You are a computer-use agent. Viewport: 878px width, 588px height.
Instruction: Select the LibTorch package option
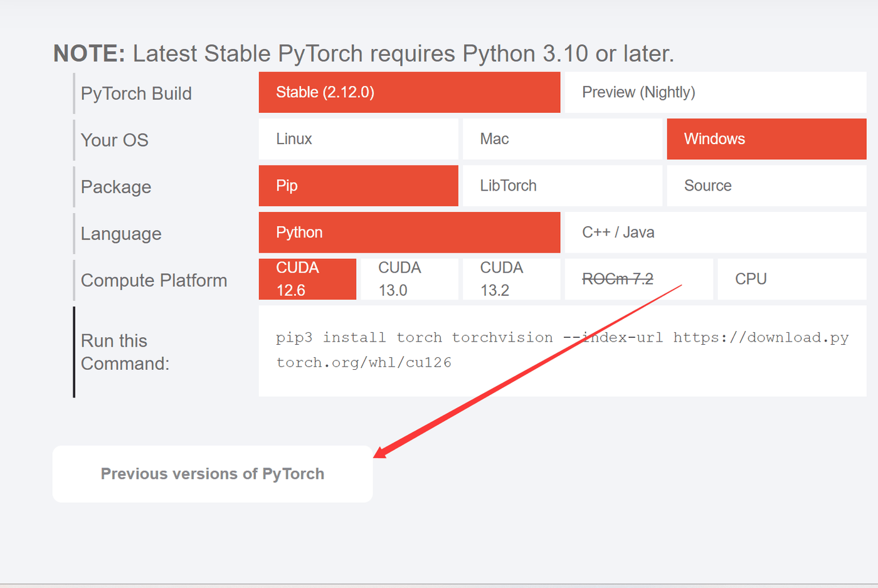(x=563, y=186)
